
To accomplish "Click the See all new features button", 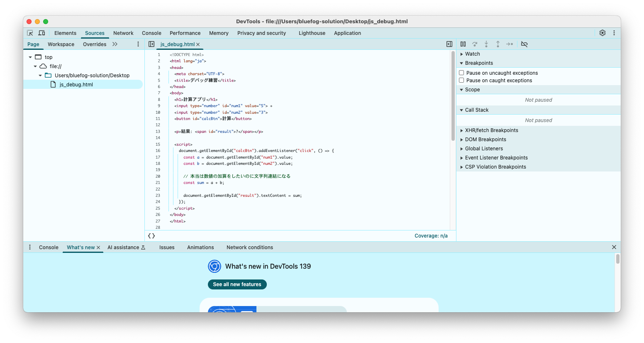I will point(237,284).
